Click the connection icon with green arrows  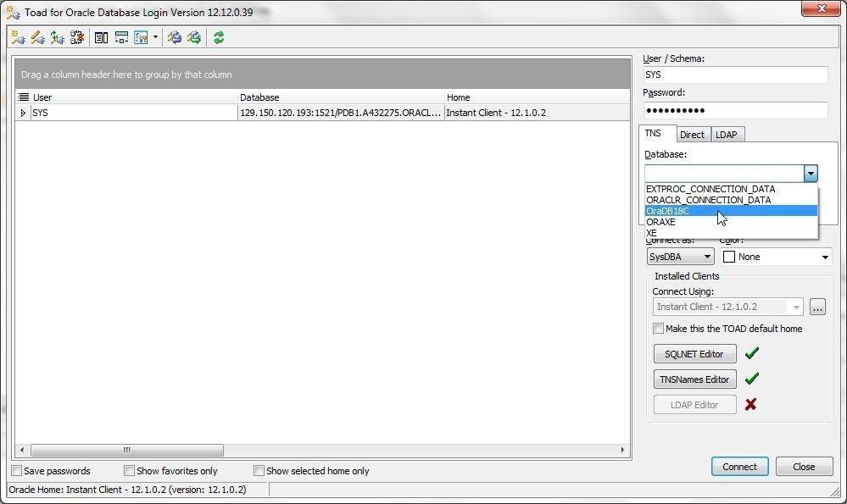click(58, 37)
